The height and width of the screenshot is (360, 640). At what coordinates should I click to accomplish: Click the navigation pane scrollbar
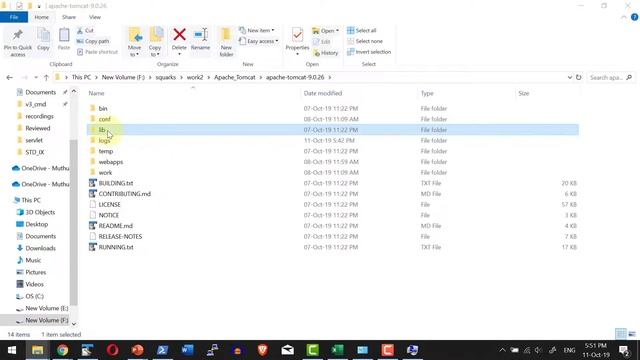(x=73, y=222)
